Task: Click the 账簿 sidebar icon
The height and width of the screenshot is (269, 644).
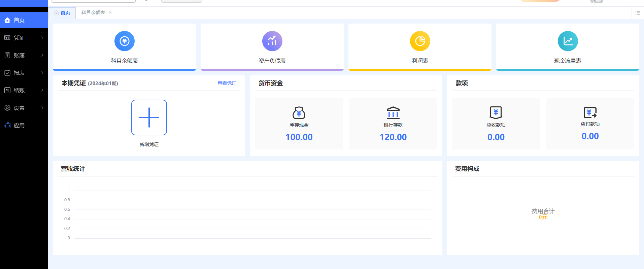Action: coord(7,55)
